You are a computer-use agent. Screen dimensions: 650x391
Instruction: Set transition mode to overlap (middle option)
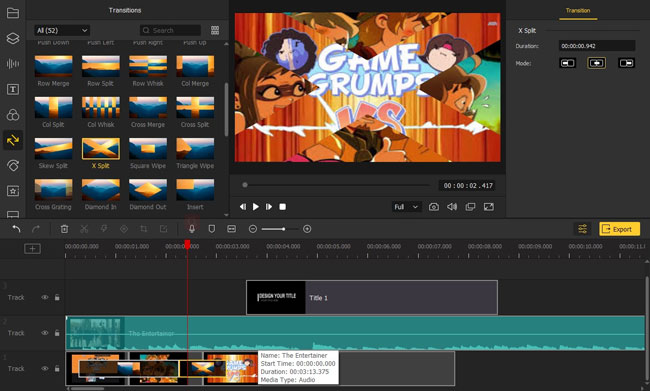pos(597,63)
